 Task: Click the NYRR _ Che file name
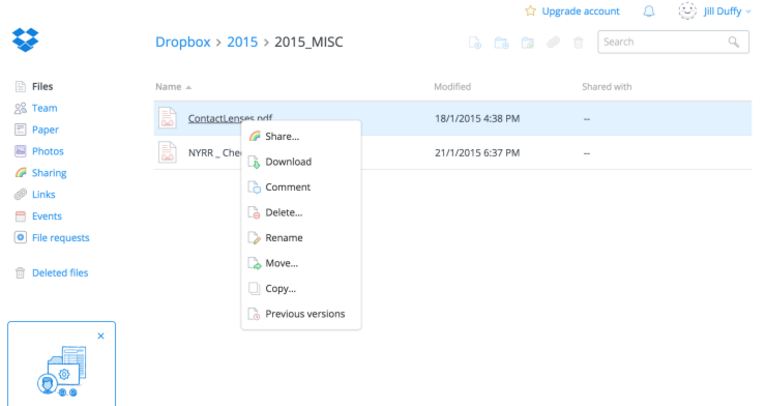coord(214,153)
